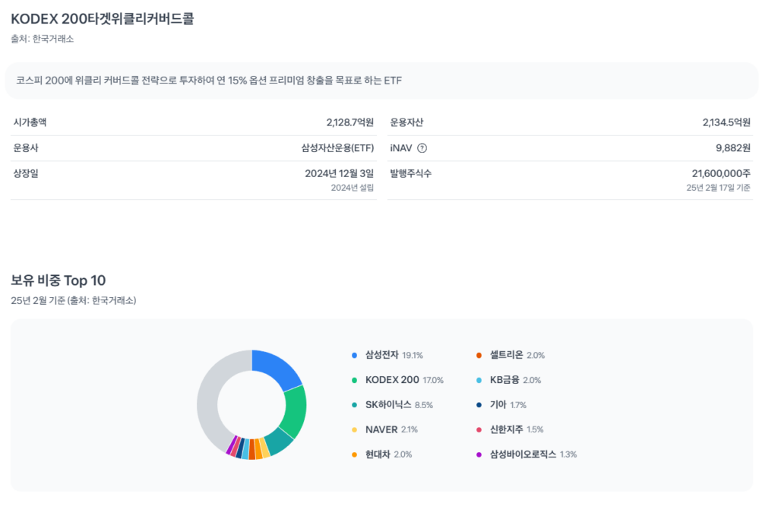Click the 8.5% weight for SK하이닉스
Screen dimensions: 778x532
pyautogui.click(x=424, y=405)
